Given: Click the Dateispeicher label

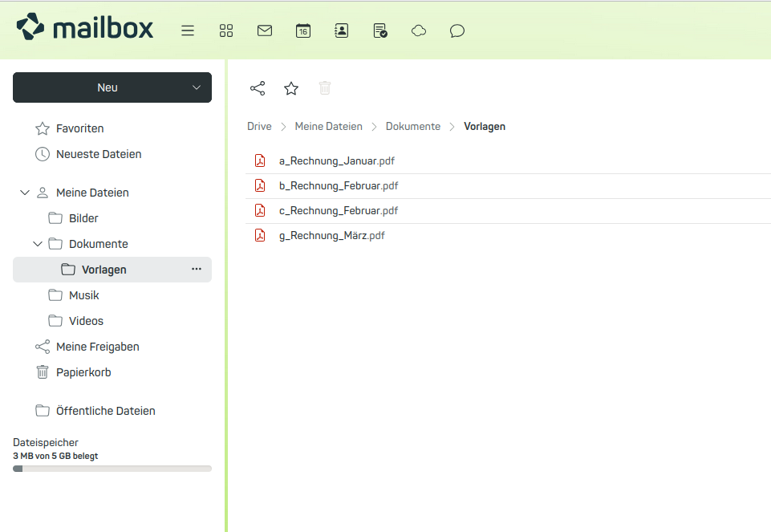Looking at the screenshot, I should 46,442.
